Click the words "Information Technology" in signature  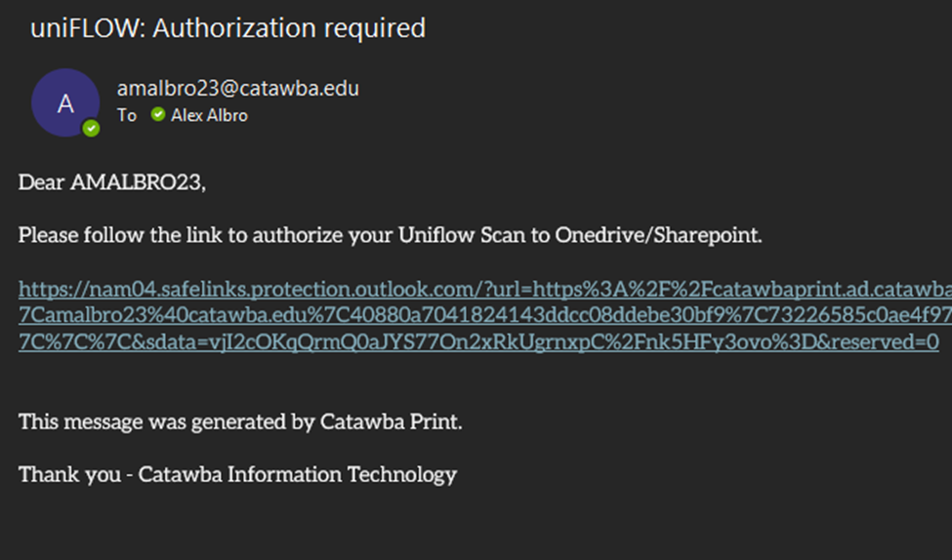pyautogui.click(x=343, y=474)
